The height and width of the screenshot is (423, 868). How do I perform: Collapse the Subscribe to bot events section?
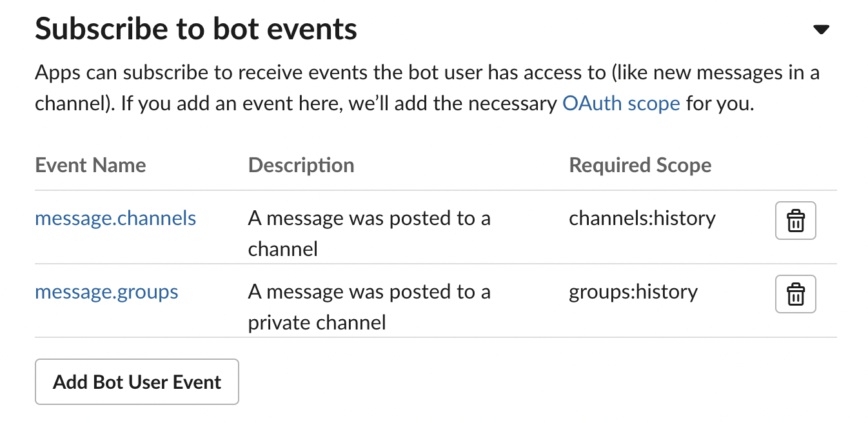[x=820, y=29]
